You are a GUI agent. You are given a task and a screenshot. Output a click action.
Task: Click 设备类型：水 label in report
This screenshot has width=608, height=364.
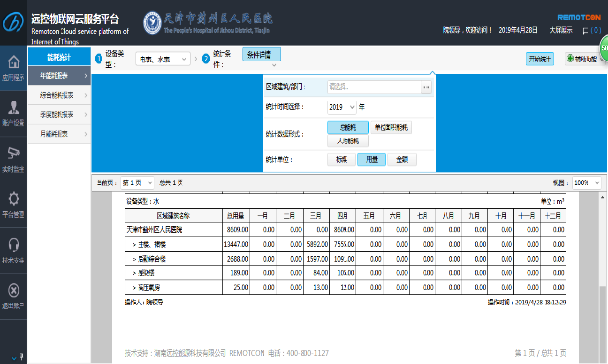tap(142, 202)
